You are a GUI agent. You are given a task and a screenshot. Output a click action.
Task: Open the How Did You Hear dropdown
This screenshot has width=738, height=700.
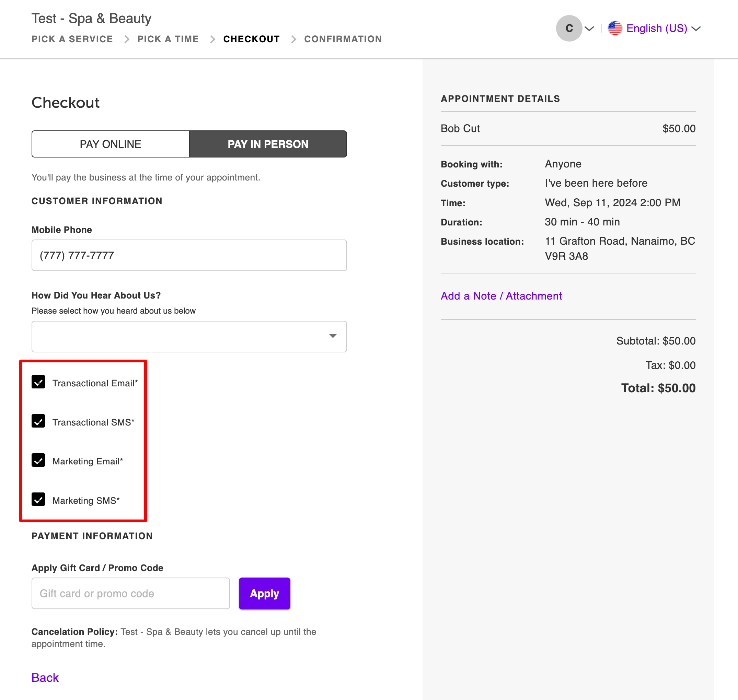pos(189,337)
